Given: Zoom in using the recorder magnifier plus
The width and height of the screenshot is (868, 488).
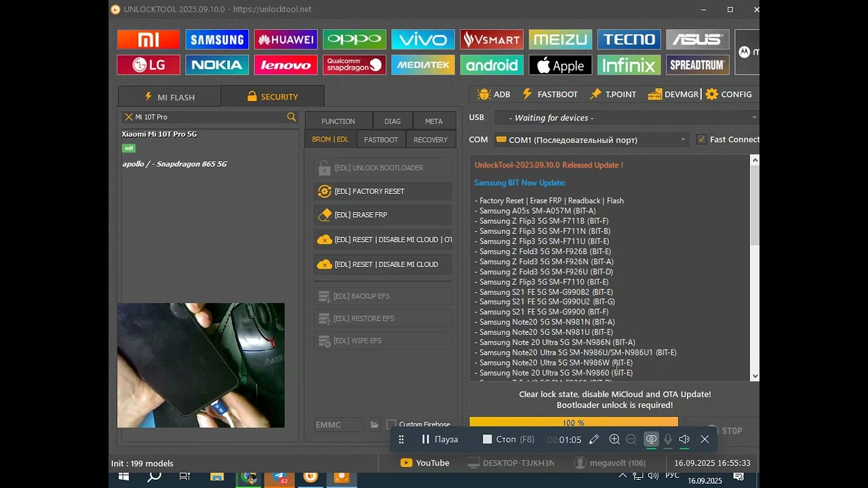Looking at the screenshot, I should pos(614,439).
